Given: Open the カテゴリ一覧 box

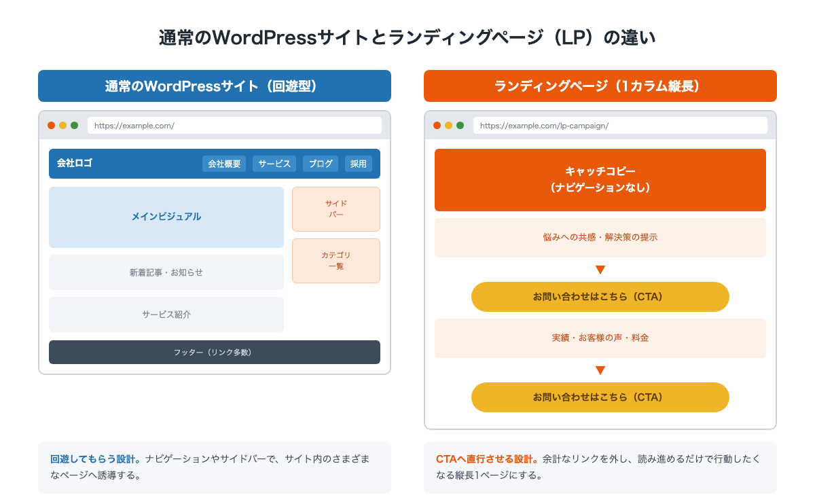Looking at the screenshot, I should 336,261.
